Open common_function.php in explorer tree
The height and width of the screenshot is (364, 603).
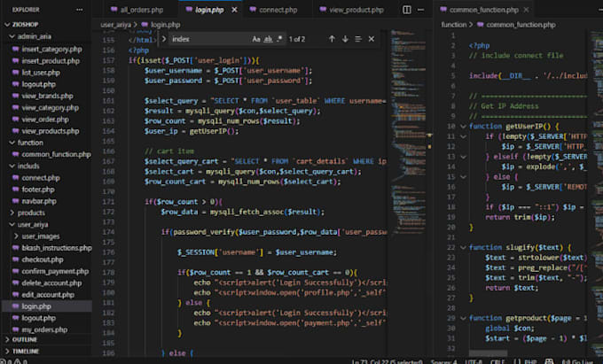tap(56, 154)
